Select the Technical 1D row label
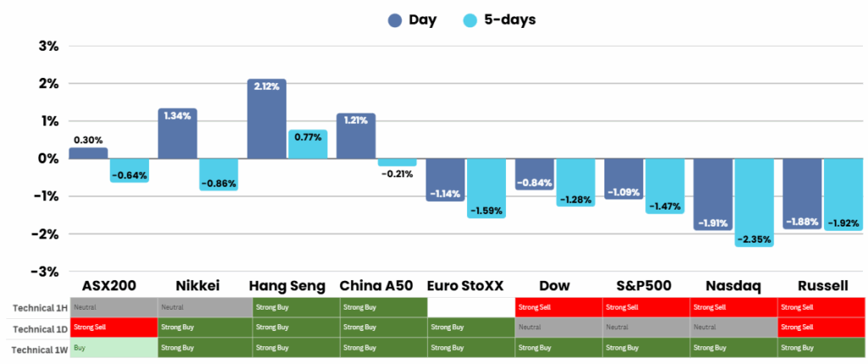Image resolution: width=868 pixels, height=364 pixels. click(35, 327)
